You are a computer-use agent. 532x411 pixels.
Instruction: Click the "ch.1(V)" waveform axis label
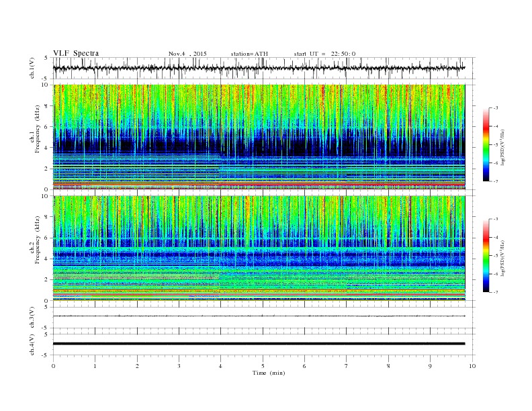(x=32, y=68)
